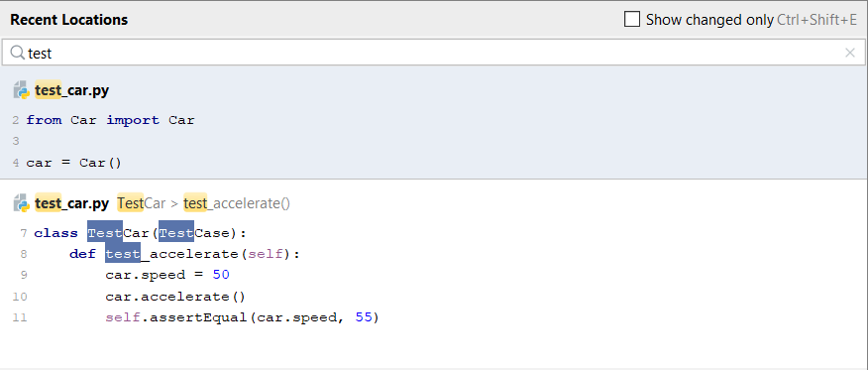Click the 'car.accelerate()' code line
Screen dimensions: 868x370
pos(175,297)
